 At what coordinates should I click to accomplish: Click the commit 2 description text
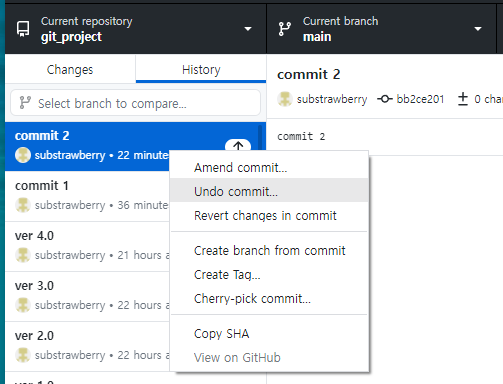pyautogui.click(x=301, y=136)
